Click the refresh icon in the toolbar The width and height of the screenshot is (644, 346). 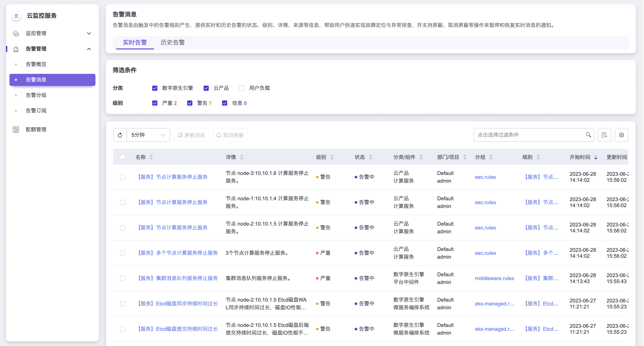coord(120,135)
